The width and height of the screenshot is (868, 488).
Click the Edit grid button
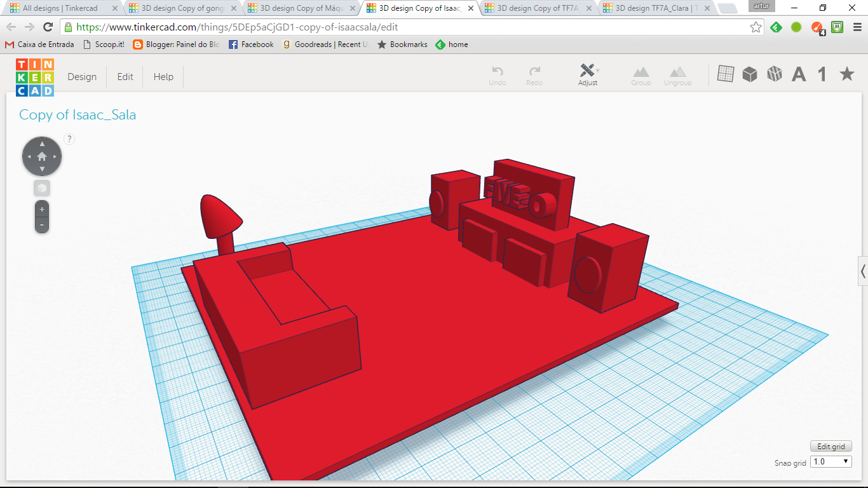(831, 446)
